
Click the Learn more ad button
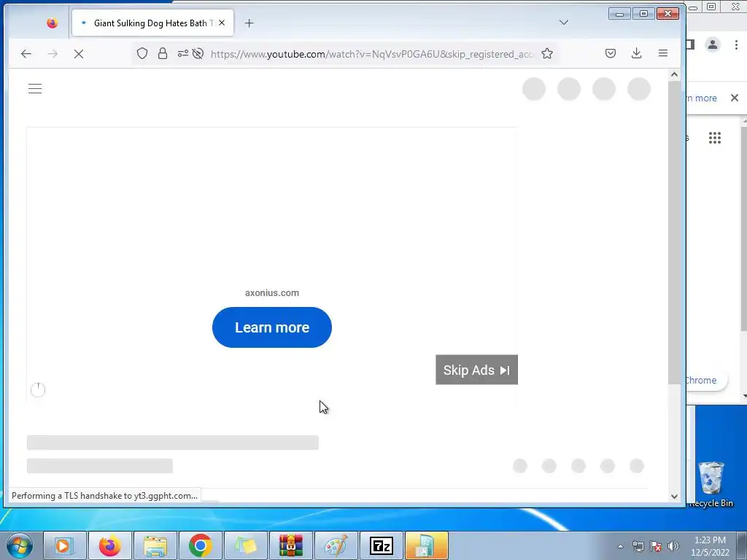click(x=272, y=327)
